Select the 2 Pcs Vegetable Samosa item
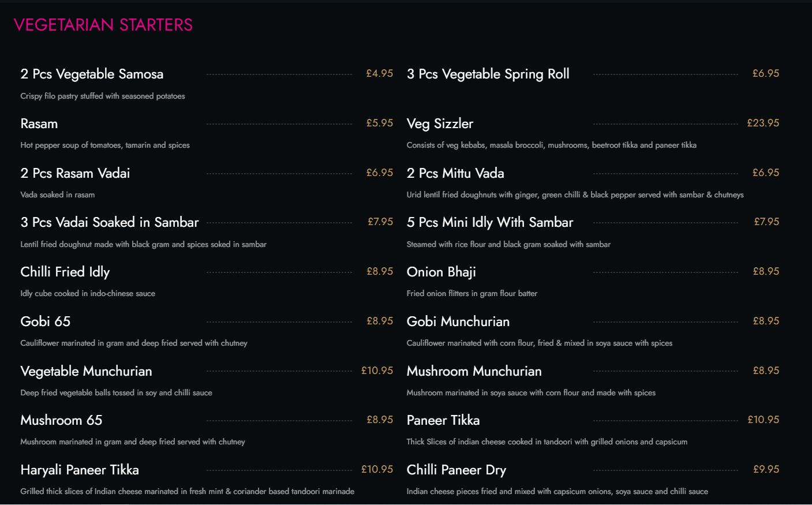 click(92, 74)
